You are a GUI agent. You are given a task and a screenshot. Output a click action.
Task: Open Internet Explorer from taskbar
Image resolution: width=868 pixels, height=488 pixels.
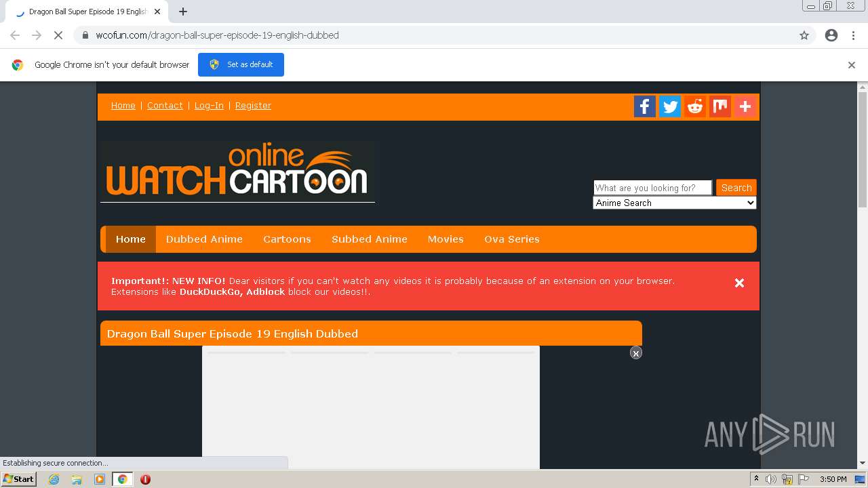pyautogui.click(x=54, y=479)
